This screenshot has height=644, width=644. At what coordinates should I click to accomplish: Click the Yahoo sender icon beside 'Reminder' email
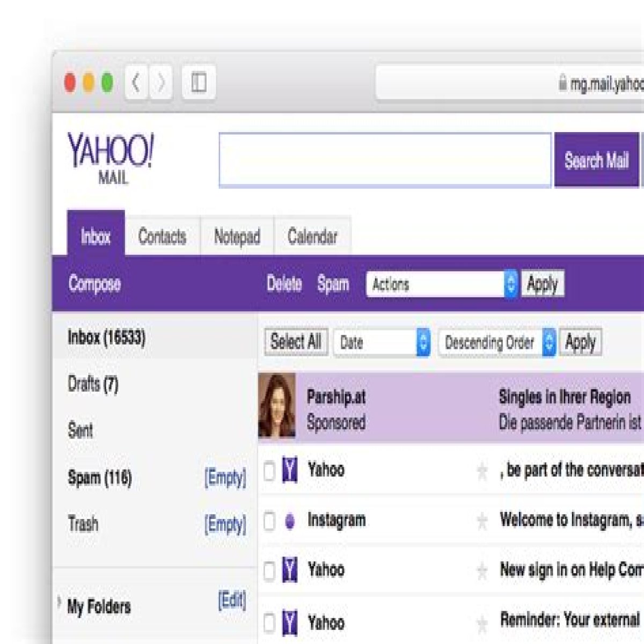(x=290, y=623)
